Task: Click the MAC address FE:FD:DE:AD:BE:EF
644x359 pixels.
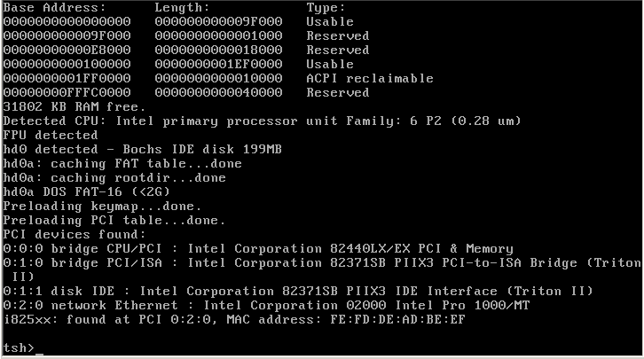Action: tap(397, 320)
